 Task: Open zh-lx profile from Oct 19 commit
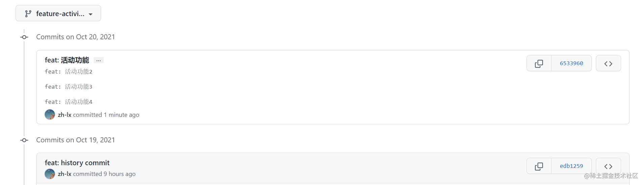click(65, 174)
